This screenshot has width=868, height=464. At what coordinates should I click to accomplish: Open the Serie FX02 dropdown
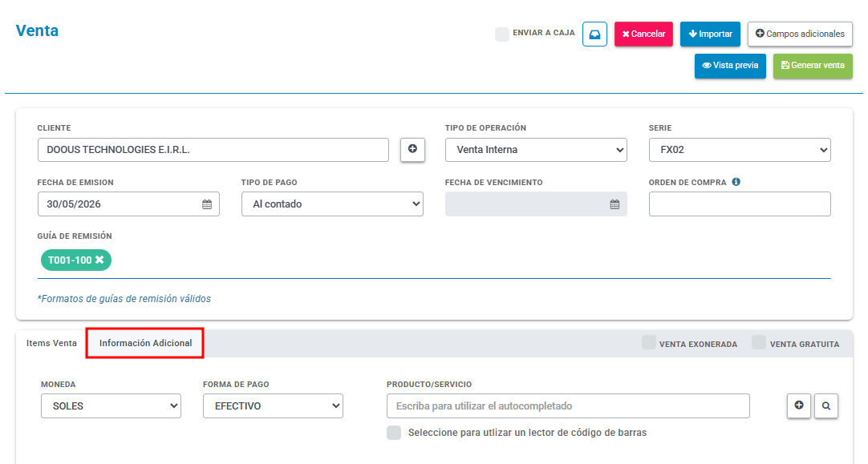coord(740,150)
